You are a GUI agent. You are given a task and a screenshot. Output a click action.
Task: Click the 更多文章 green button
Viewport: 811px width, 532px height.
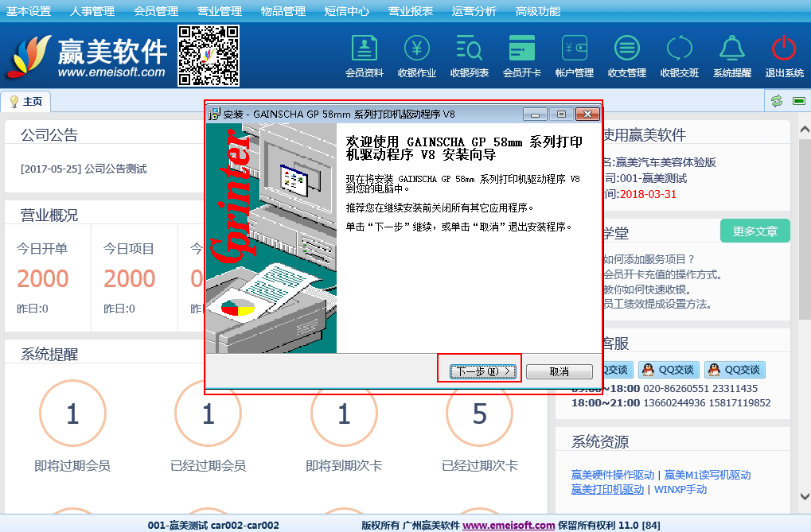pos(754,231)
